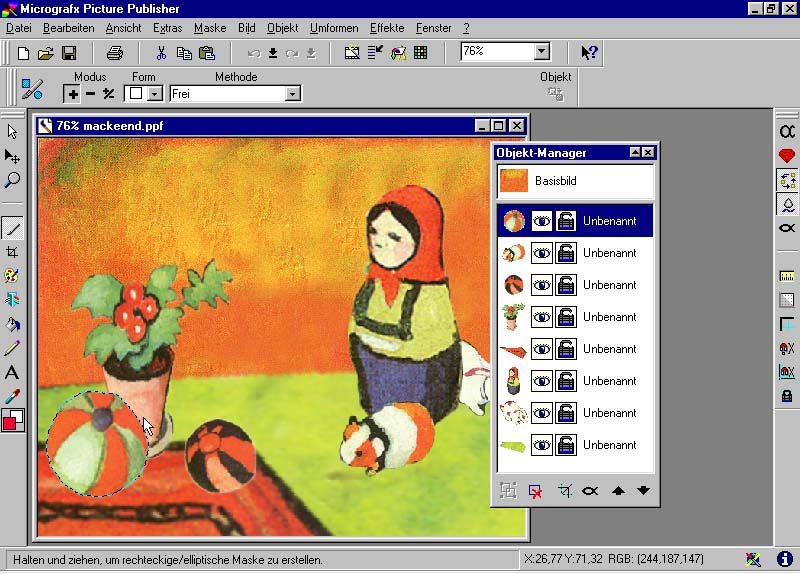Open the Objekt menu
The height and width of the screenshot is (574, 800).
click(282, 28)
